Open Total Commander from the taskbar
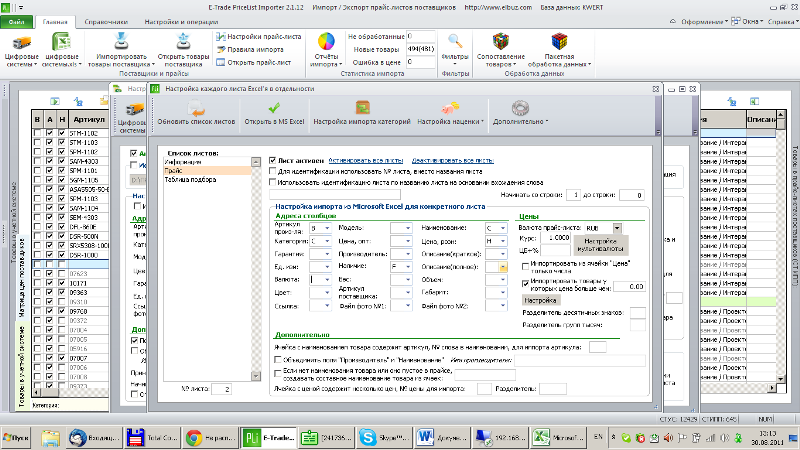 coord(152,437)
